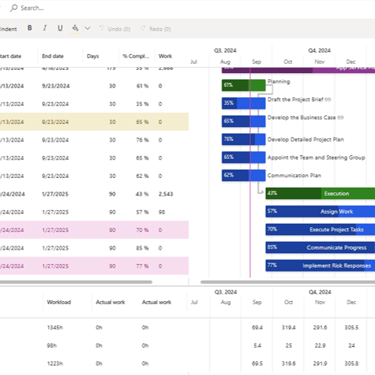Image resolution: width=375 pixels, height=375 pixels.
Task: Select the Communication Plan 62% bar
Action: [244, 175]
